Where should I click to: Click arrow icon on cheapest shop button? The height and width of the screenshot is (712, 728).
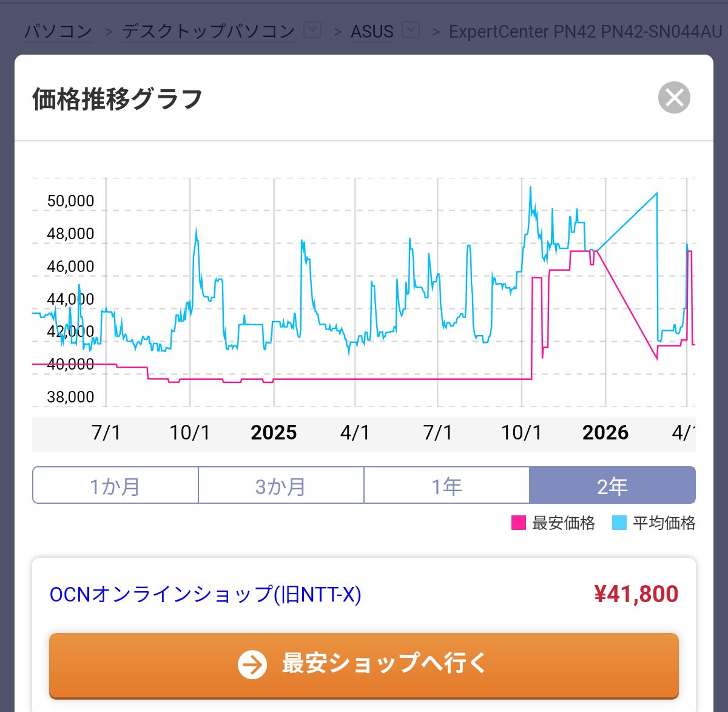point(252,664)
